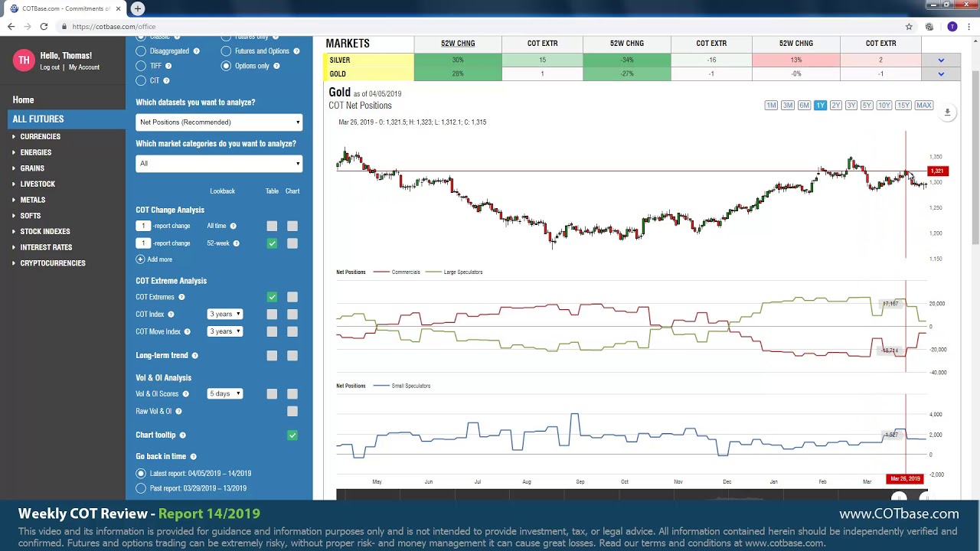This screenshot has width=980, height=551.
Task: Open the My Account link
Action: [84, 67]
